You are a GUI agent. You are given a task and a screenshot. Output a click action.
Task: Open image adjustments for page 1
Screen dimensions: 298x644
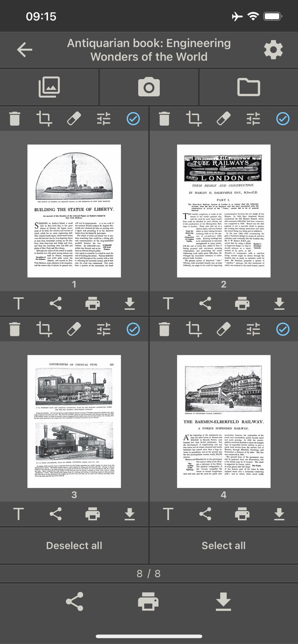click(x=104, y=118)
